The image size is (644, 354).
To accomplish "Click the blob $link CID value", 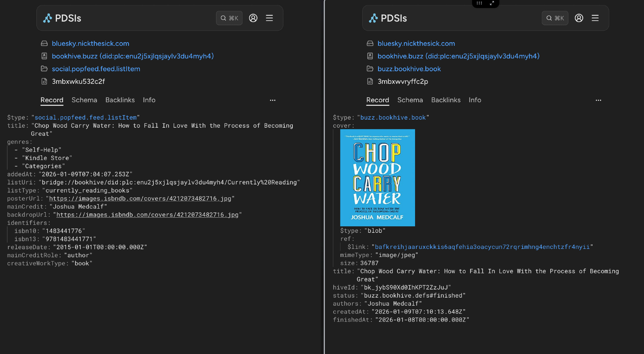I will pos(482,247).
